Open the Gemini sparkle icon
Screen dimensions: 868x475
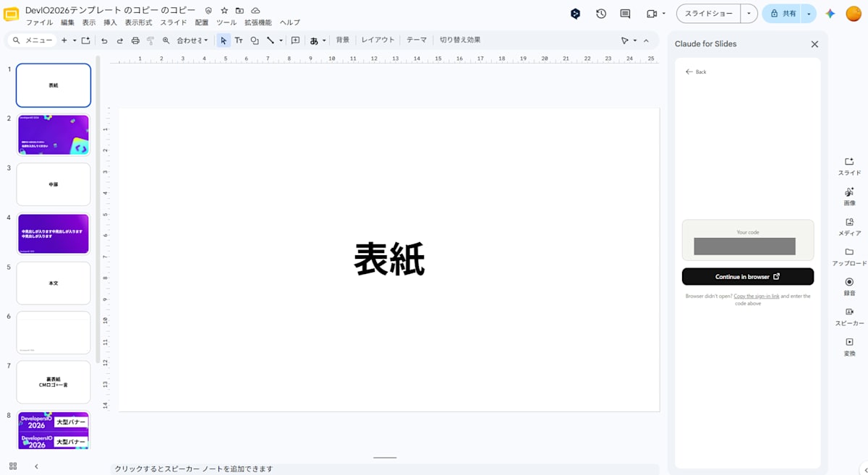pyautogui.click(x=830, y=14)
